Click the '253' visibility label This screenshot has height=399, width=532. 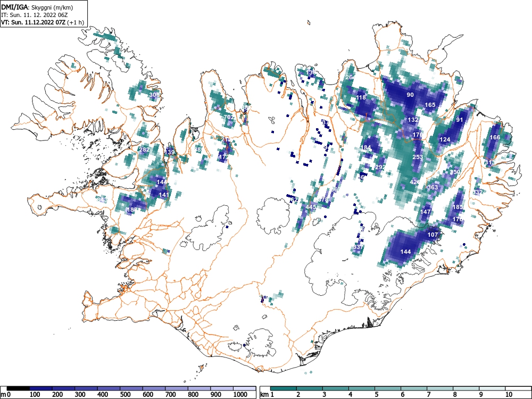point(418,157)
